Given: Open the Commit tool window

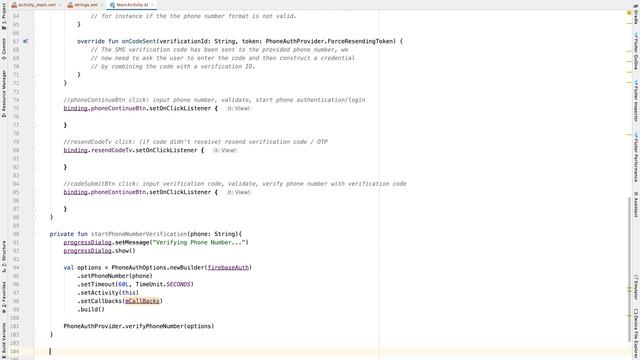Looking at the screenshot, I should tap(4, 49).
